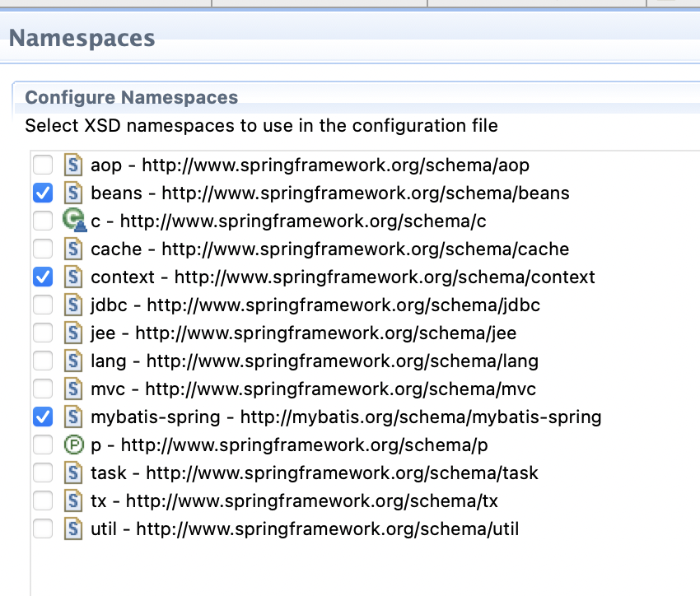Click the lang namespace schema icon
Viewport: 700px width, 596px height.
pyautogui.click(x=73, y=361)
